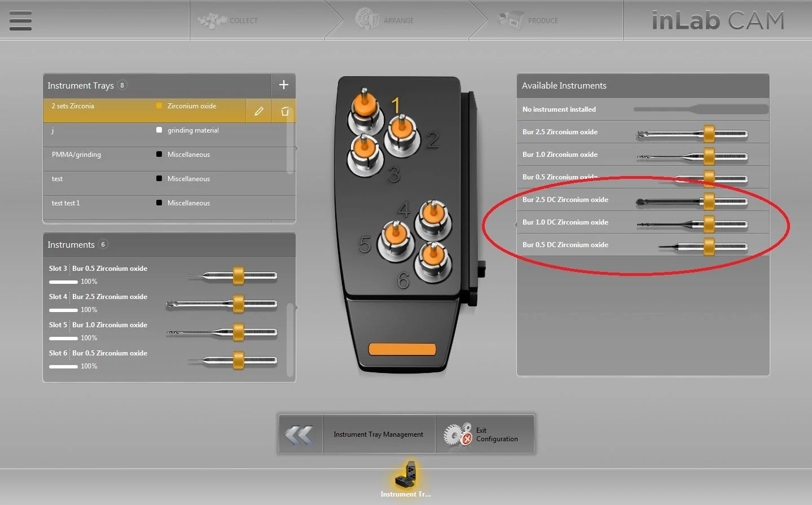
Task: Open the hamburger main menu
Action: point(20,20)
